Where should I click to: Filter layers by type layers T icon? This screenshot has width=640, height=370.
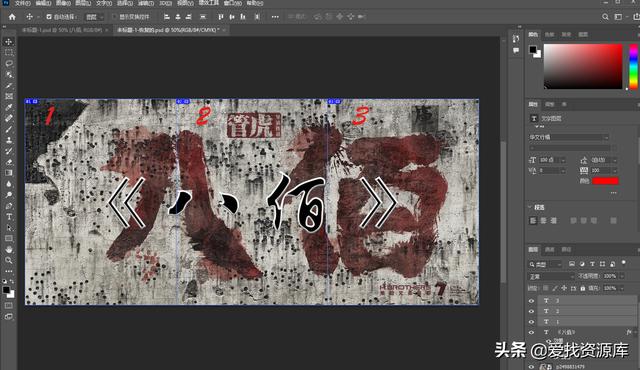[x=592, y=264]
